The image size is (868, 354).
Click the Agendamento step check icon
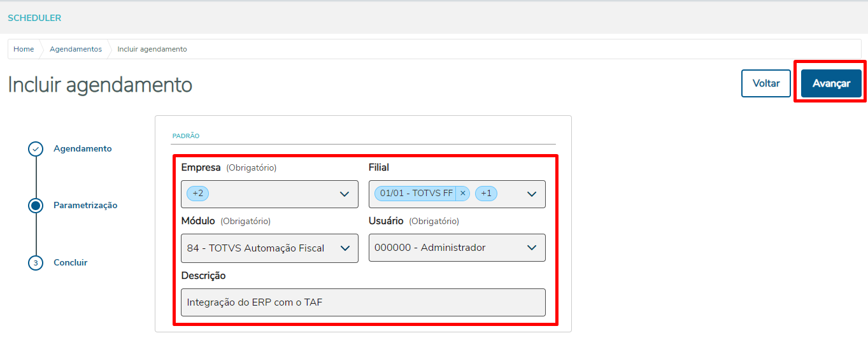point(36,149)
